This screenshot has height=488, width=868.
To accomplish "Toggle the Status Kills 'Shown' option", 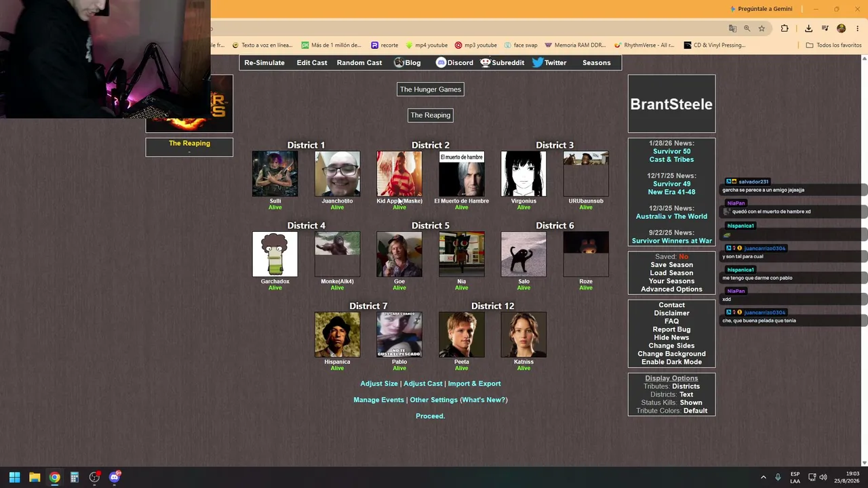I will pos(691,403).
